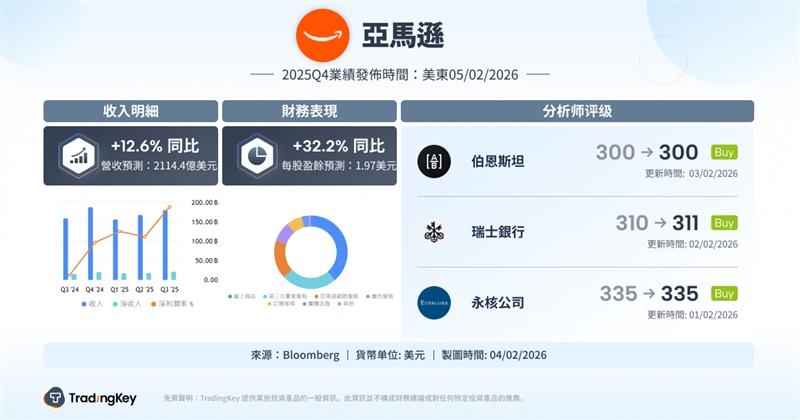This screenshot has height=420, width=800.
Task: Click the Buy badge for 瑞士銀行
Action: pos(724,223)
